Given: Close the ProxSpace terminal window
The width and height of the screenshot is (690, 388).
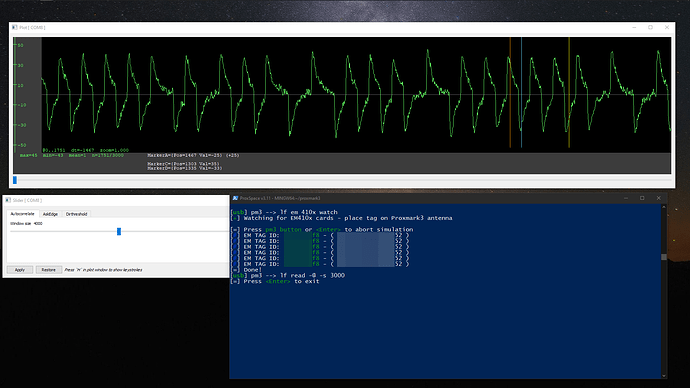Looking at the screenshot, I should (658, 198).
